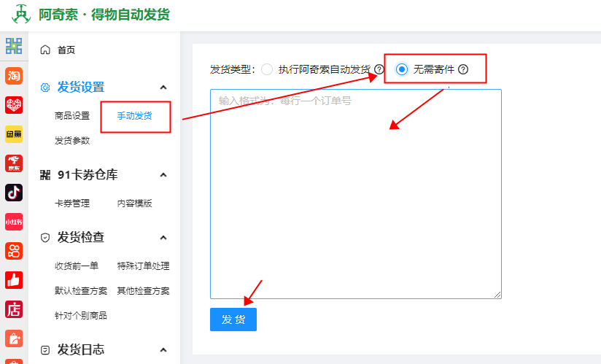Select the Pinduoduo red heart icon

[14, 105]
